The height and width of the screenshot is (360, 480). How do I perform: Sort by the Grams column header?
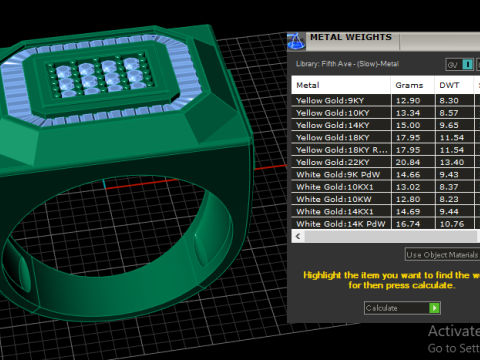point(412,85)
